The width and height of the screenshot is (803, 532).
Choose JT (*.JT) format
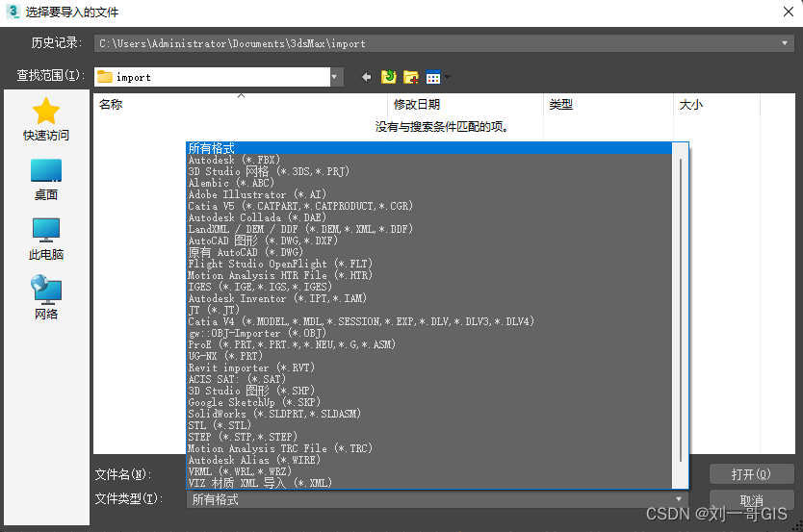tap(429, 310)
